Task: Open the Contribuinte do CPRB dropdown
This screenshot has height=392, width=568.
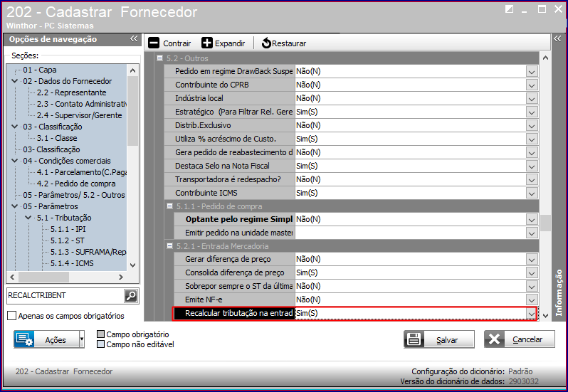Action: pyautogui.click(x=532, y=85)
